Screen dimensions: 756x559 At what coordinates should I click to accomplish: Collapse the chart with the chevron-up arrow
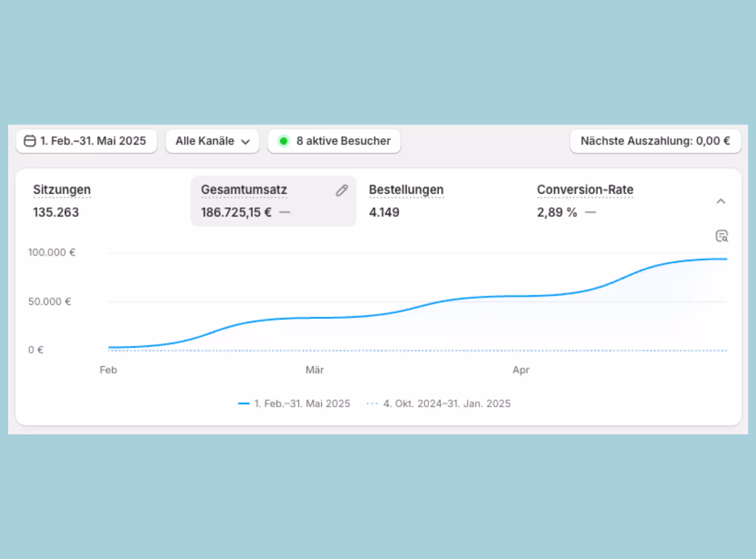coord(721,201)
